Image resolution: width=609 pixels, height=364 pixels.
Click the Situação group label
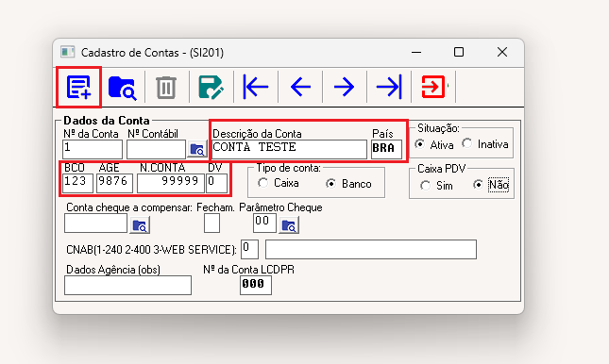coord(438,128)
